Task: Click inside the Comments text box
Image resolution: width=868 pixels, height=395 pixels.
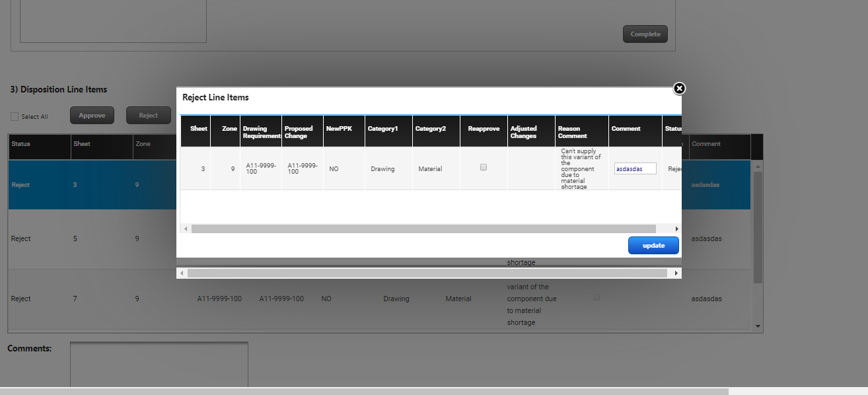Action: pos(159,363)
